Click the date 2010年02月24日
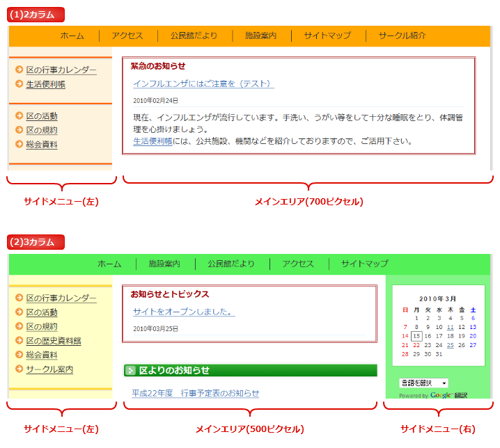The image size is (500, 448). click(x=155, y=101)
